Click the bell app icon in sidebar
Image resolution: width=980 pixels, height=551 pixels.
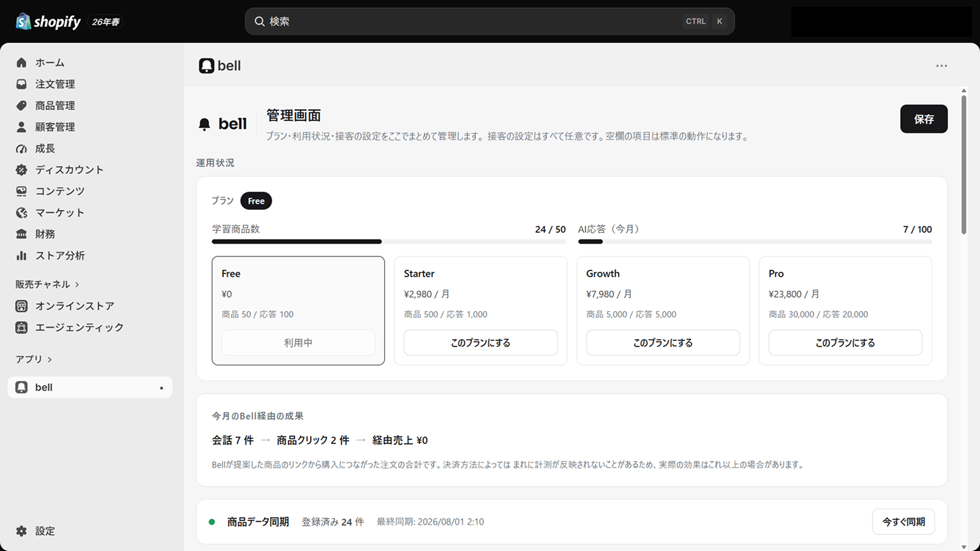pos(21,387)
